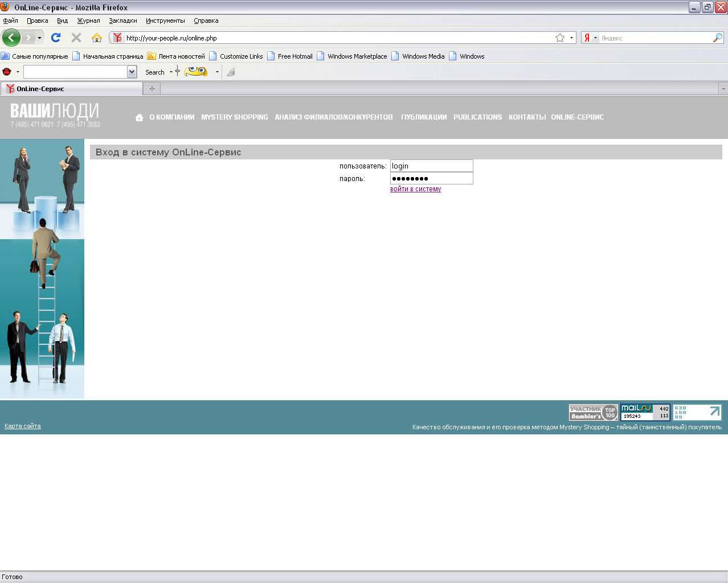
Task: Open the back/forward history dropdown arrow
Action: (39, 38)
